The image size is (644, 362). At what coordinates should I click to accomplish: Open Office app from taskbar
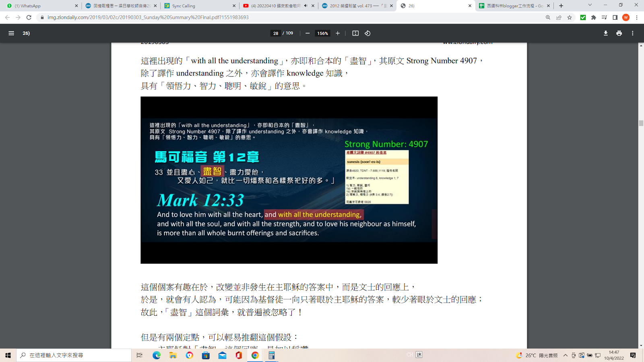pyautogui.click(x=239, y=355)
